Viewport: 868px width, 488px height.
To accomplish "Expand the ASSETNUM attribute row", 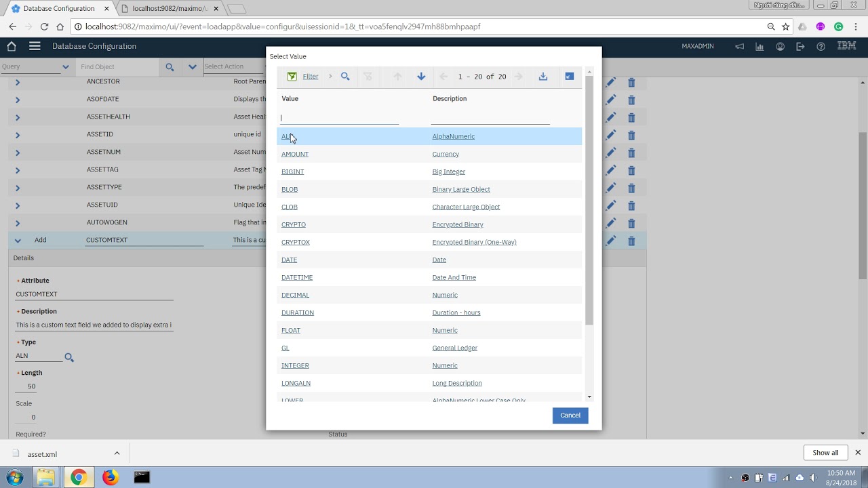I will coord(18,152).
